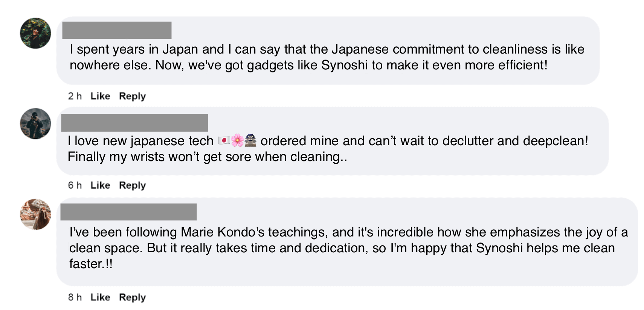Reply to the comment posted 2 h ago

coord(132,96)
